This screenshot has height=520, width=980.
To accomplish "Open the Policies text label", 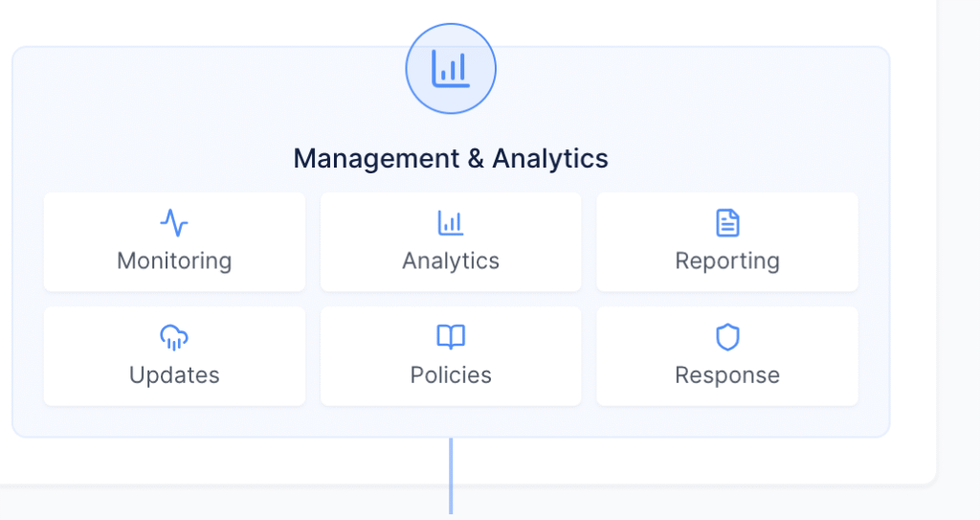I will coord(451,374).
